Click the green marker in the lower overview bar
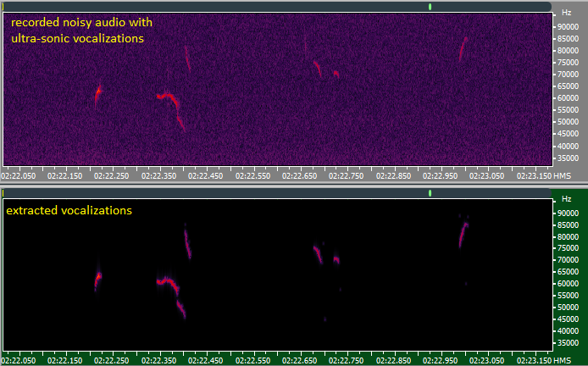 430,193
